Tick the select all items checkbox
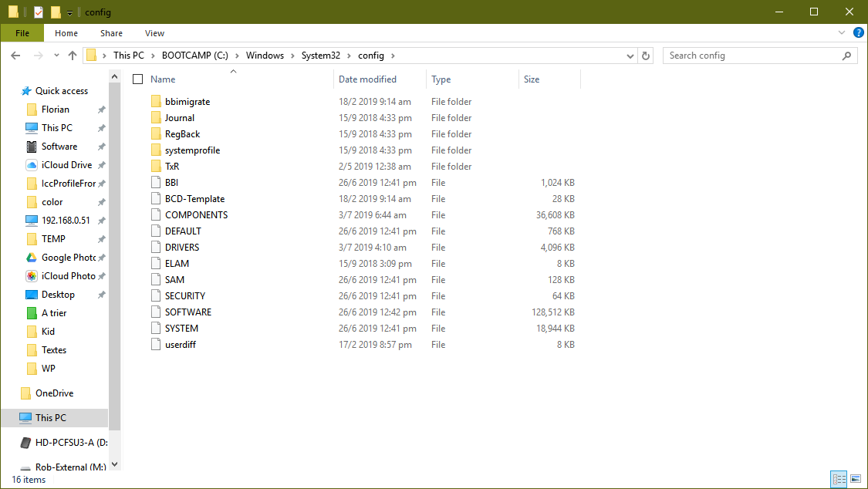Viewport: 868px width, 489px height. 138,79
